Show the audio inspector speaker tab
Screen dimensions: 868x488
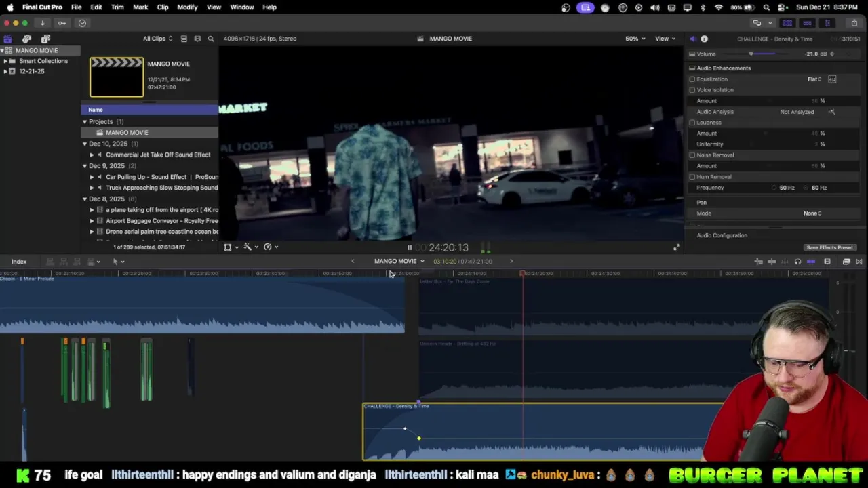point(692,39)
